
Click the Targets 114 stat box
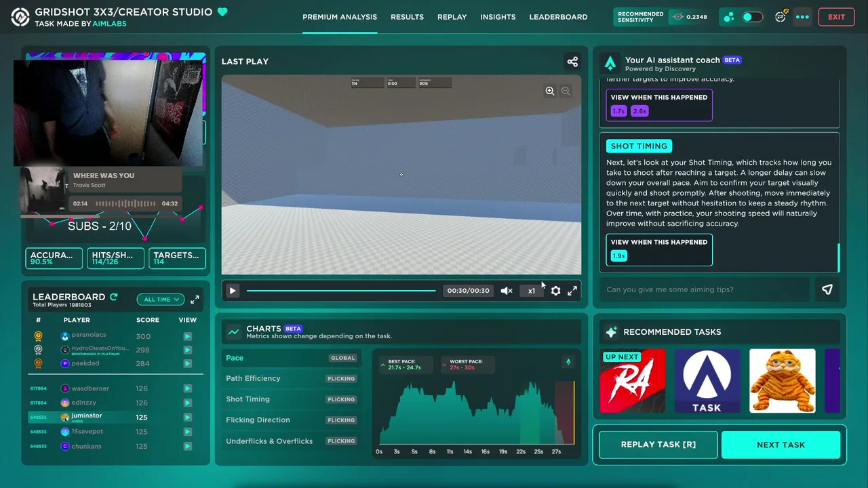pyautogui.click(x=177, y=258)
